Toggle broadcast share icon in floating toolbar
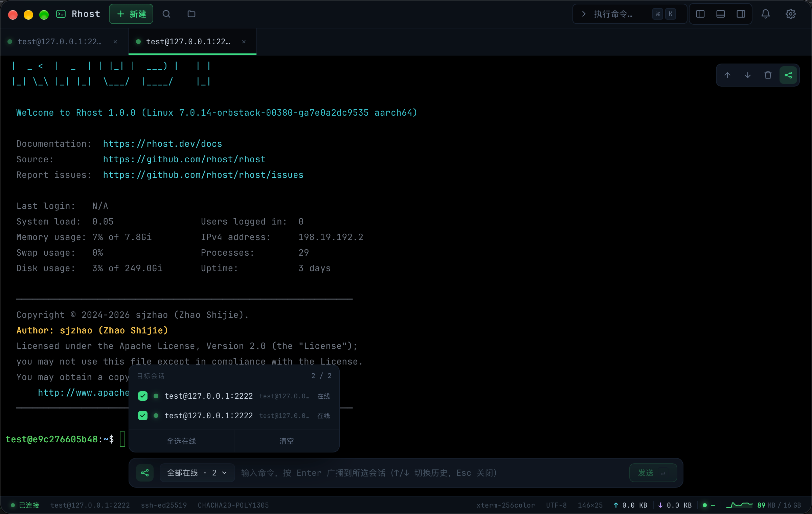 click(x=788, y=75)
